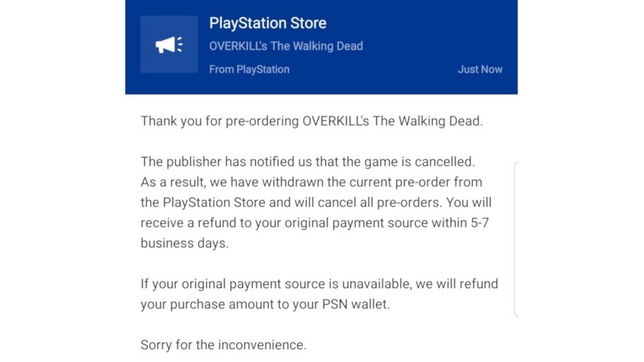Click the megaphone announcement icon

pos(168,44)
